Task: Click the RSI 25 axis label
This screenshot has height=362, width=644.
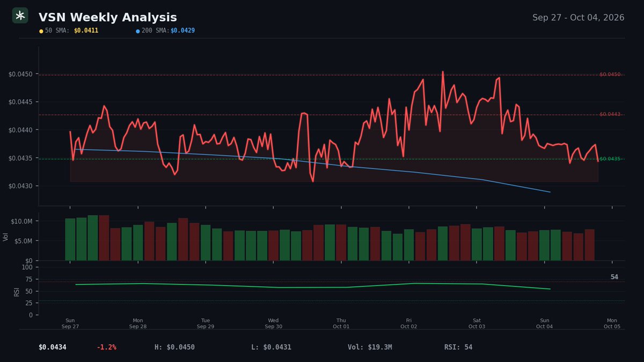Action: [x=29, y=304]
